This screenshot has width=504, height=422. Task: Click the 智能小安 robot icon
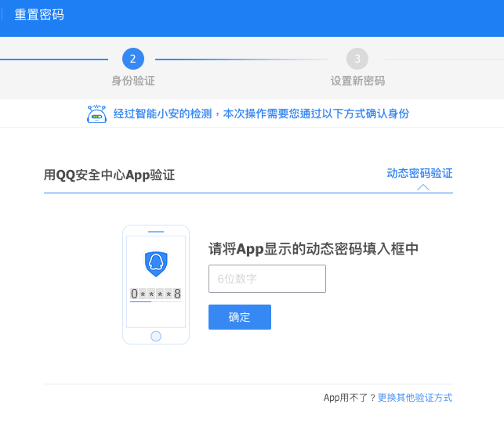[x=96, y=114]
